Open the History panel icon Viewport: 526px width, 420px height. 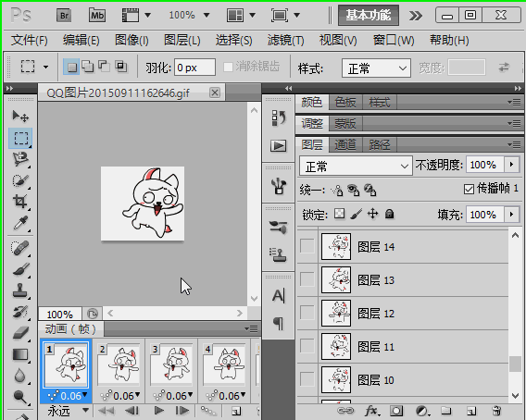pyautogui.click(x=279, y=118)
